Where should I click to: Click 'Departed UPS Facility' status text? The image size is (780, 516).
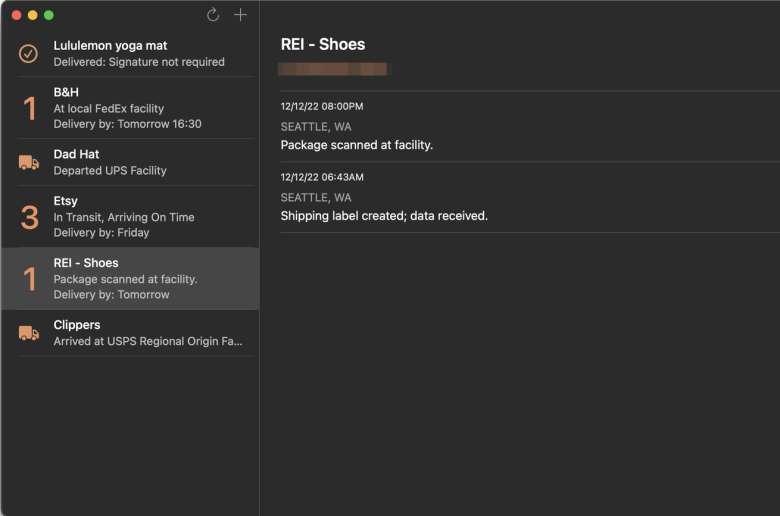[x=110, y=170]
